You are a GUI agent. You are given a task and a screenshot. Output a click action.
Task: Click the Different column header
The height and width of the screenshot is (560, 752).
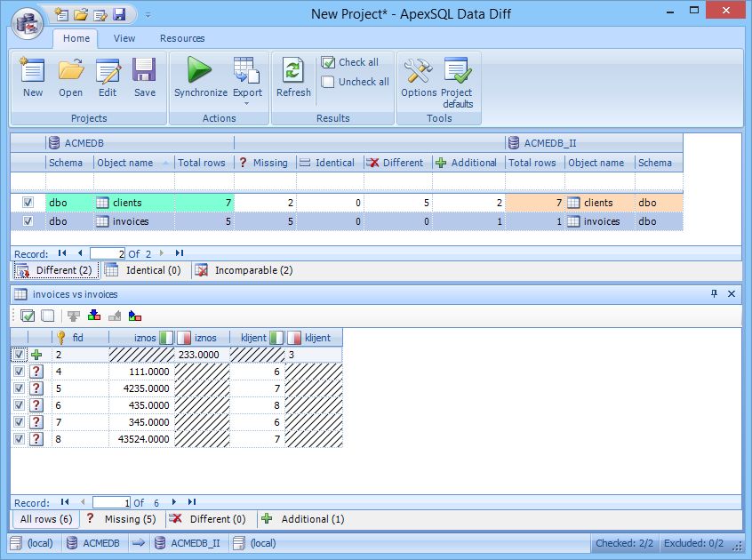coord(397,163)
